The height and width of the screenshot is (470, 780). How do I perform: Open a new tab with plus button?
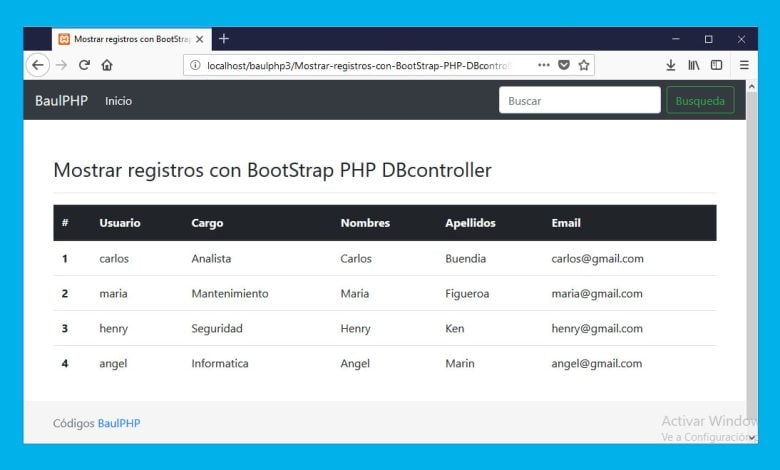point(224,39)
